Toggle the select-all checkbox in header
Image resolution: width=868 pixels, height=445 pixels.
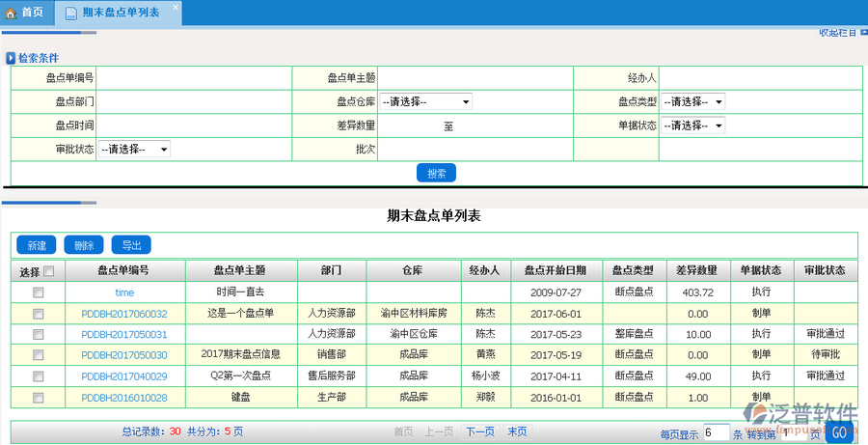coord(48,271)
